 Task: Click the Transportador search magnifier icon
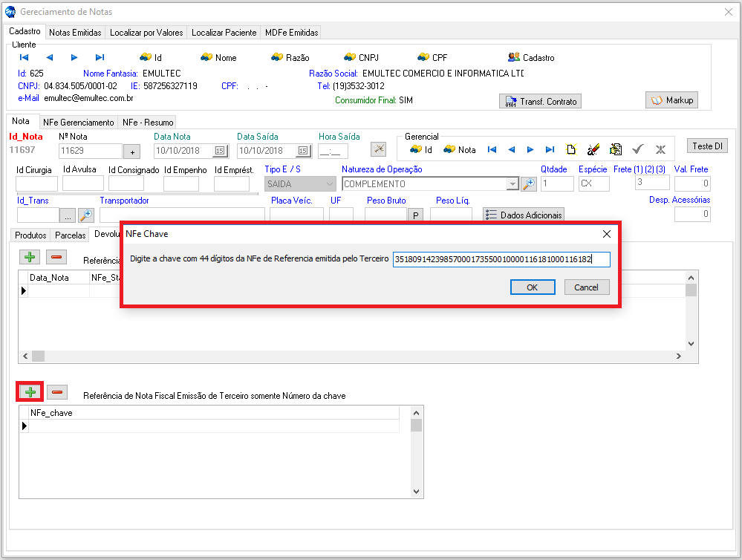point(86,215)
